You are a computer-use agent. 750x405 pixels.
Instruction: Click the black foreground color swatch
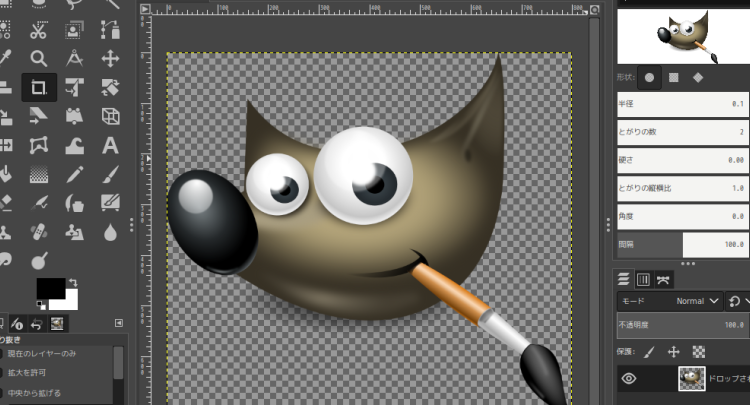tap(49, 288)
